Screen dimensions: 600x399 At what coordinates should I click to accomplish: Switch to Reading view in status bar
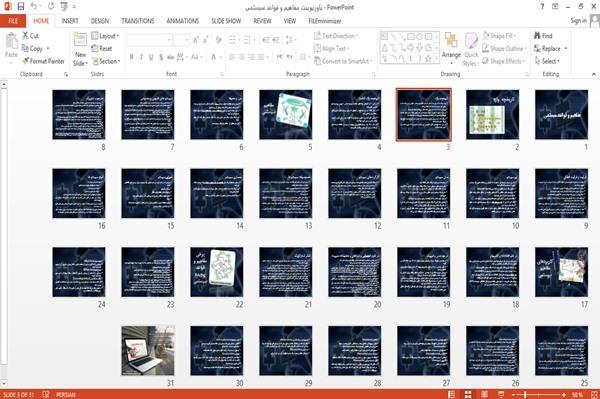tap(484, 394)
